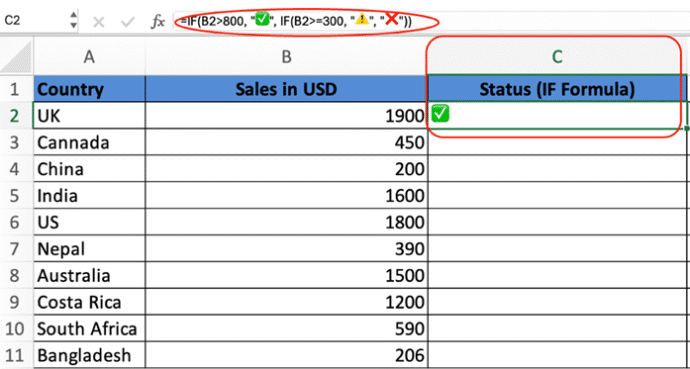Select the UK cell
The width and height of the screenshot is (690, 369).
coord(89,116)
